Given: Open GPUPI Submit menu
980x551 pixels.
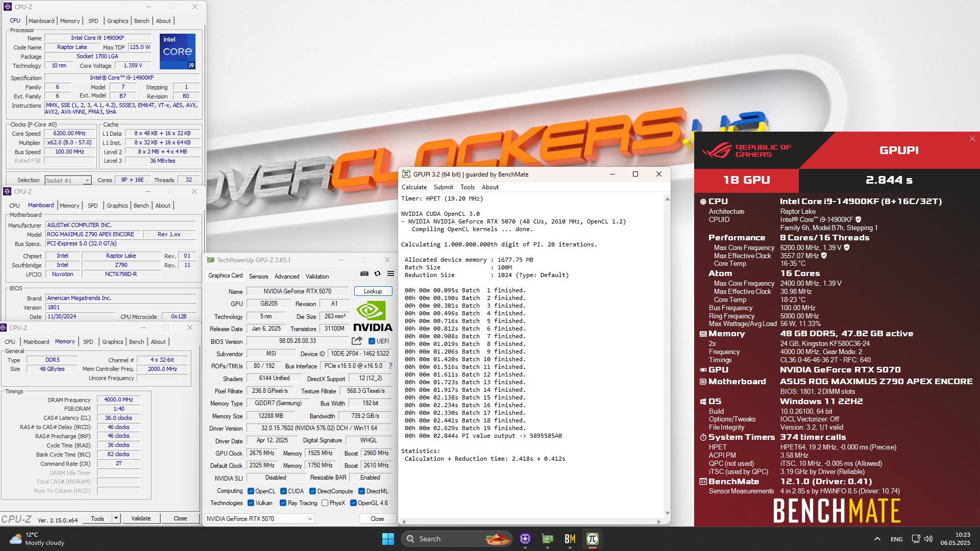Looking at the screenshot, I should (x=443, y=187).
